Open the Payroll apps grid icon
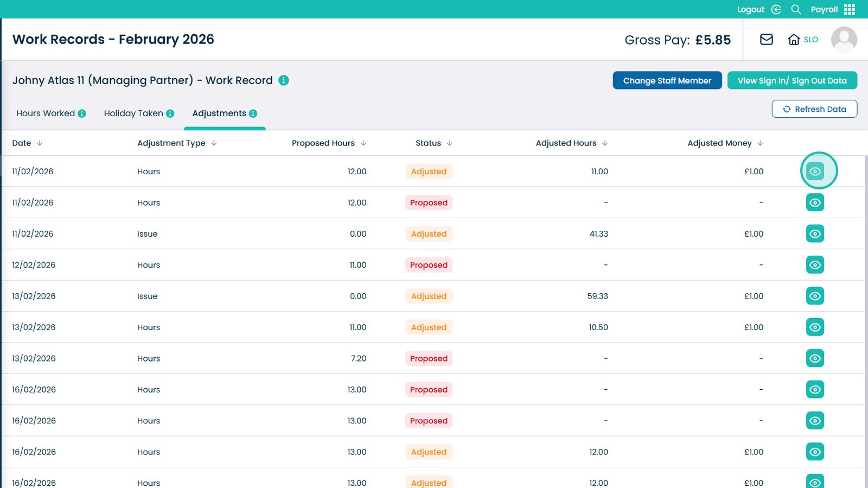Image resolution: width=868 pixels, height=488 pixels. (850, 9)
